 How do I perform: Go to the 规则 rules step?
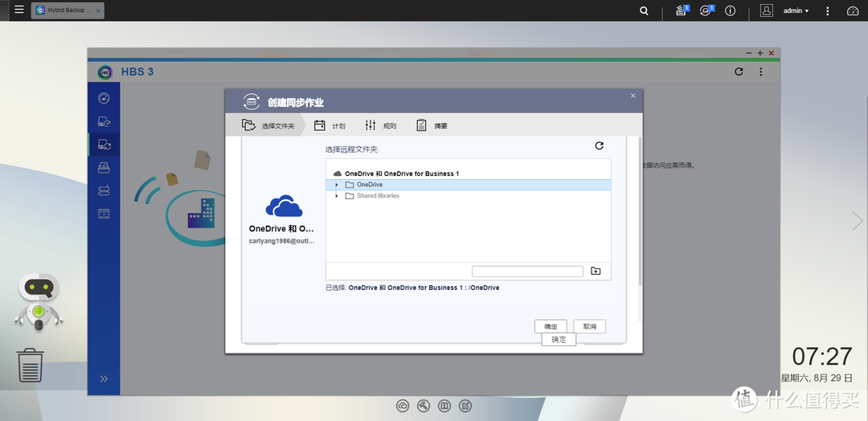coord(381,125)
